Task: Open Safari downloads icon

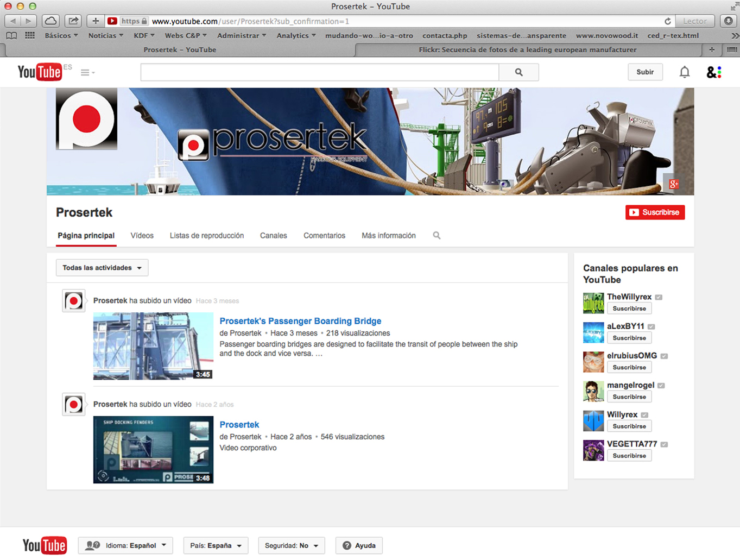Action: tap(728, 21)
